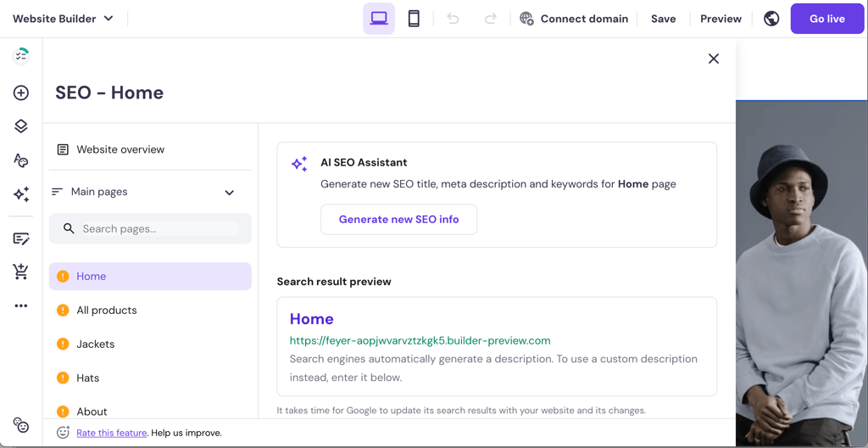Click the Home title in search preview
This screenshot has height=448, width=868.
[312, 319]
